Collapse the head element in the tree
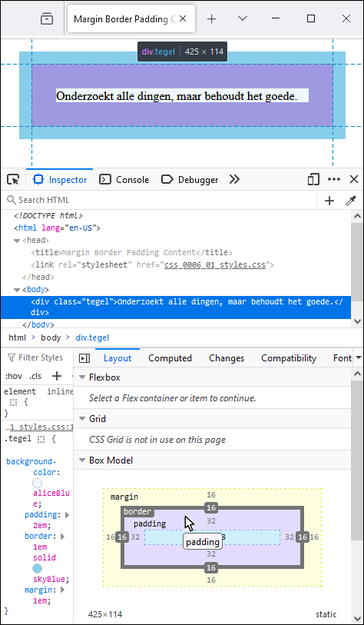This screenshot has width=364, height=625. pos(17,241)
